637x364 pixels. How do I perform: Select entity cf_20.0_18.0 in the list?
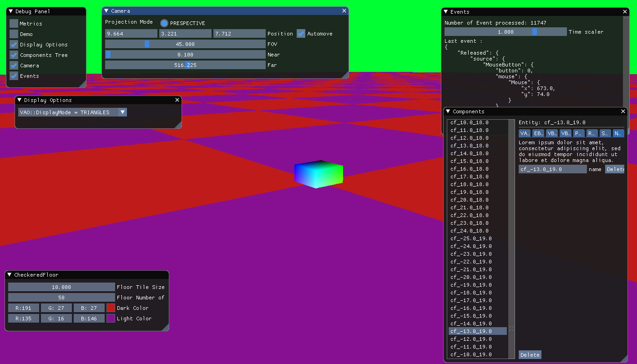click(x=478, y=200)
